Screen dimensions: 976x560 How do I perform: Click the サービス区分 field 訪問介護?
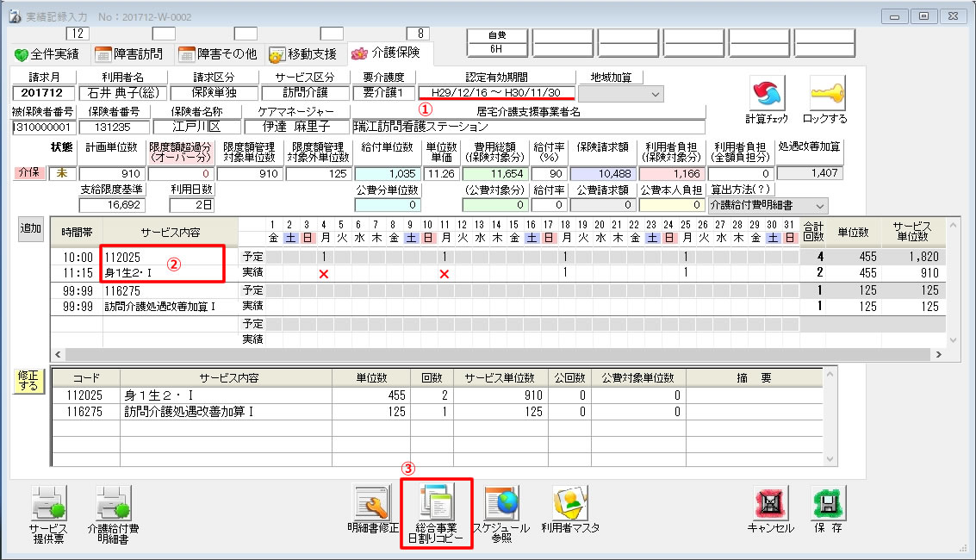coord(305,93)
